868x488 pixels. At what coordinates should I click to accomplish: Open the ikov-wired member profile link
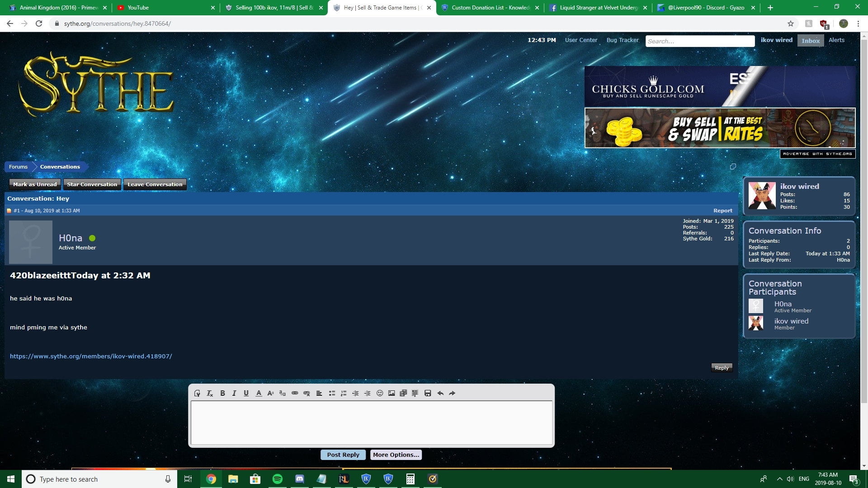pyautogui.click(x=91, y=356)
